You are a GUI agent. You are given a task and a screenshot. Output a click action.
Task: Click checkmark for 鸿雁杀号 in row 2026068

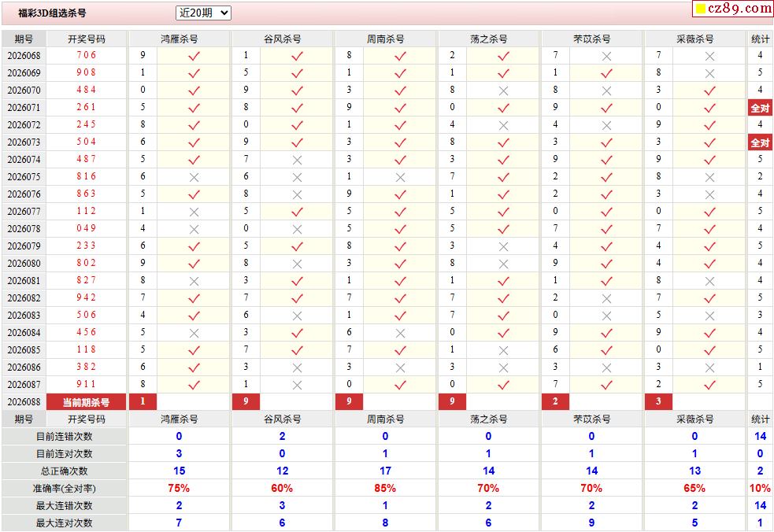pos(194,56)
